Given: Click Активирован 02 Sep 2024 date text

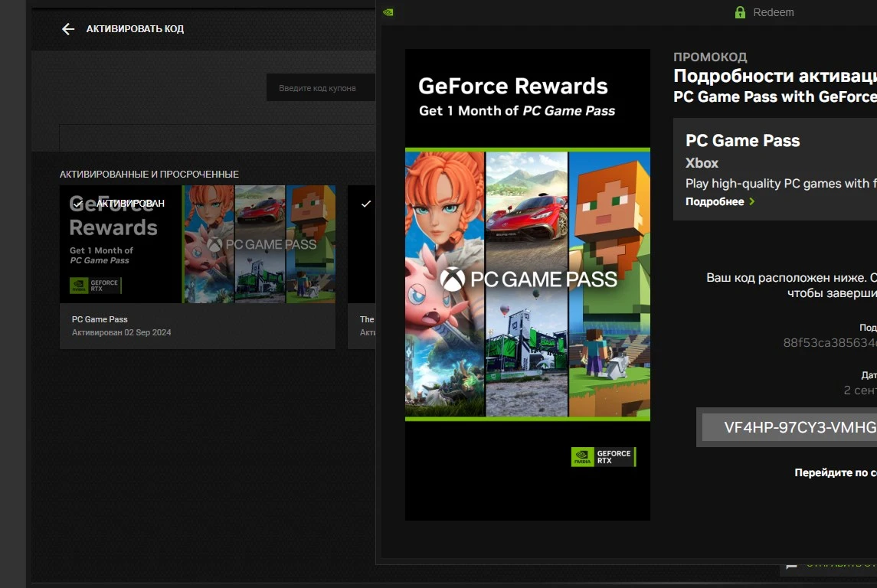Looking at the screenshot, I should (121, 332).
